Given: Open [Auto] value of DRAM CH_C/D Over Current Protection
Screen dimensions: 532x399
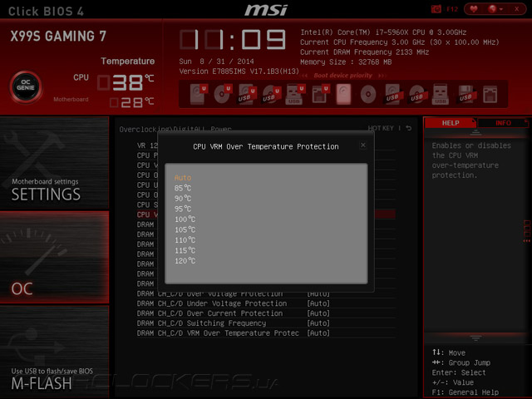Looking at the screenshot, I should pyautogui.click(x=318, y=313).
